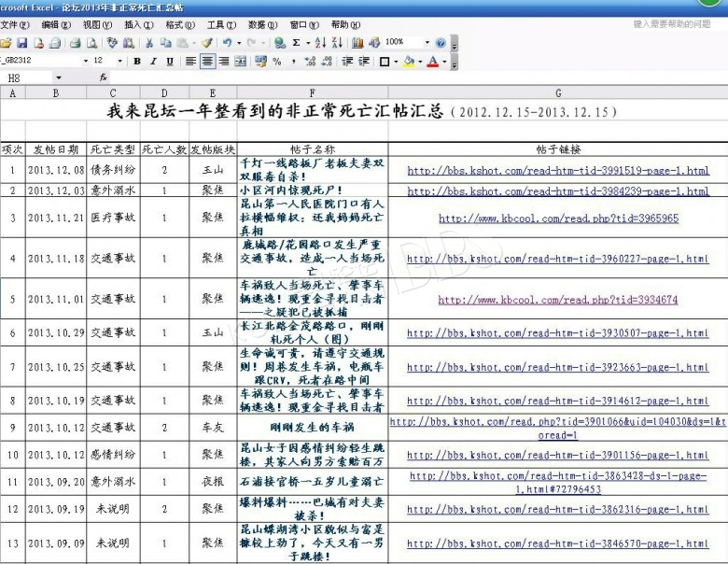Increase the cell indent
This screenshot has width=728, height=564.
[x=364, y=62]
